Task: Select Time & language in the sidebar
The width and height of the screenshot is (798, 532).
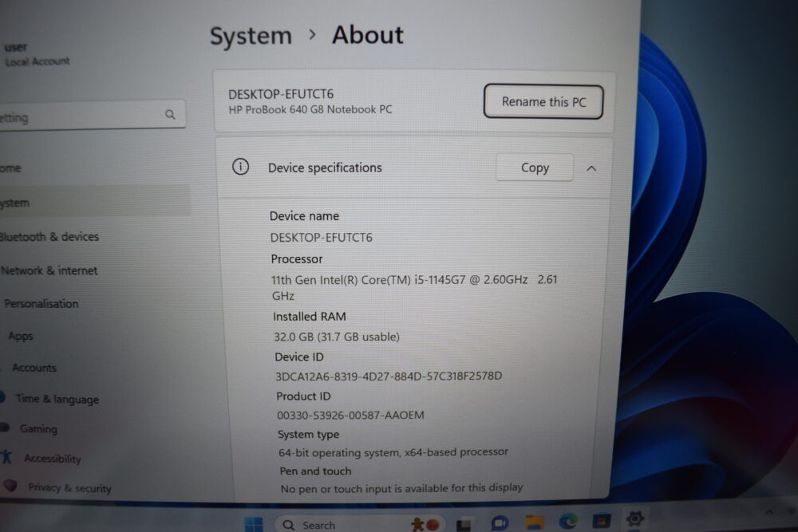Action: pos(57,399)
